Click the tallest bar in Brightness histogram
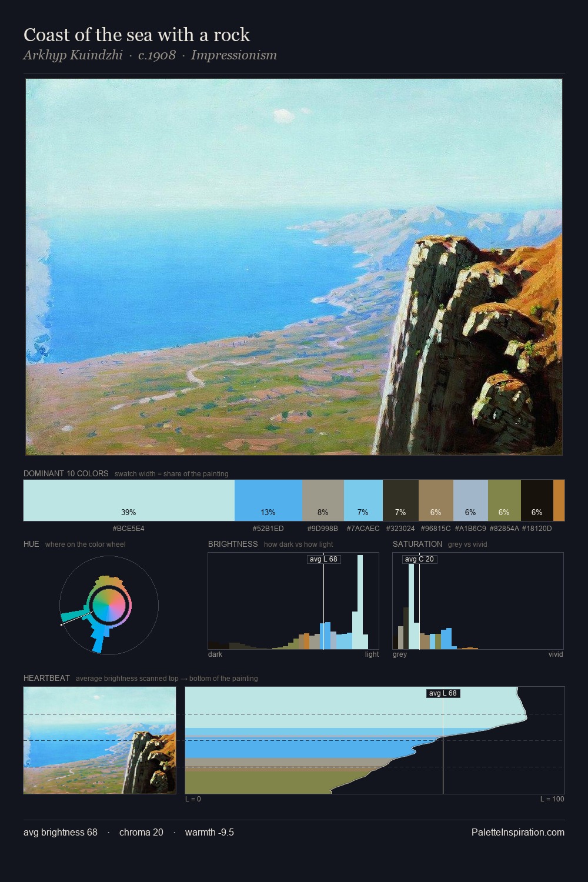Viewport: 588px width, 882px height. click(x=360, y=602)
